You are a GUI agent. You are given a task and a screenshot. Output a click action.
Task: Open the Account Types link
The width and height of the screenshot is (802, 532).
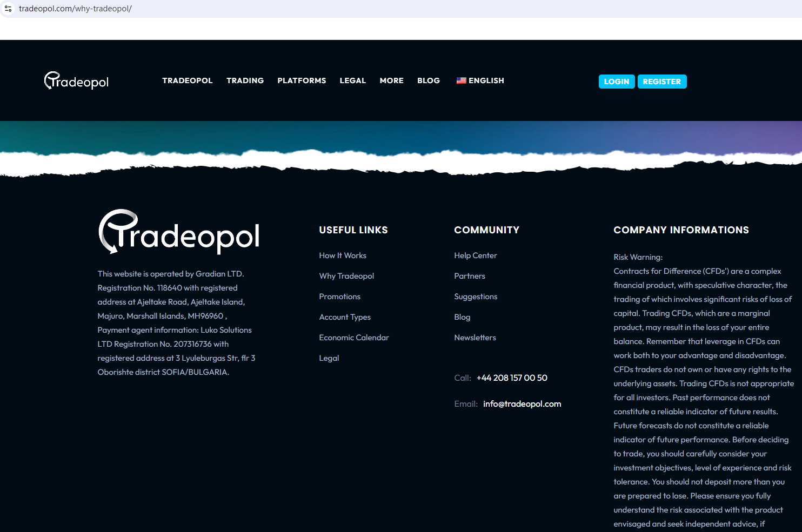345,317
